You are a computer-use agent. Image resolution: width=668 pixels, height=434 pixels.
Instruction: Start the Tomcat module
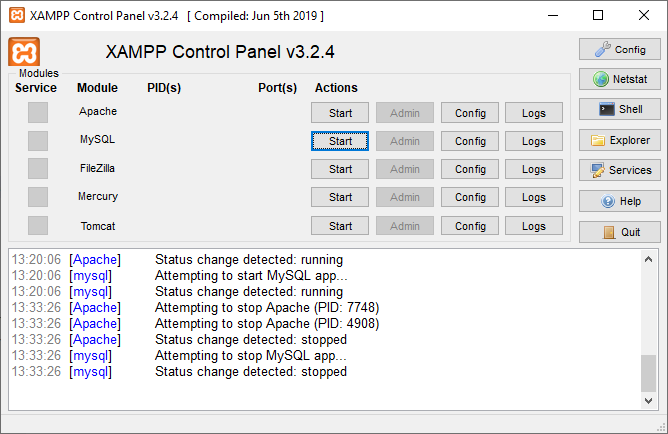coord(340,226)
